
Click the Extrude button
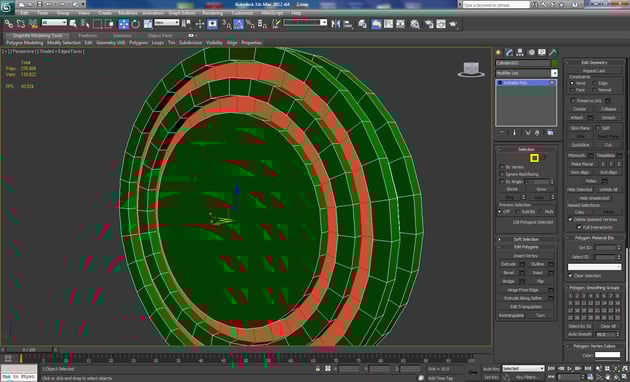pyautogui.click(x=509, y=264)
